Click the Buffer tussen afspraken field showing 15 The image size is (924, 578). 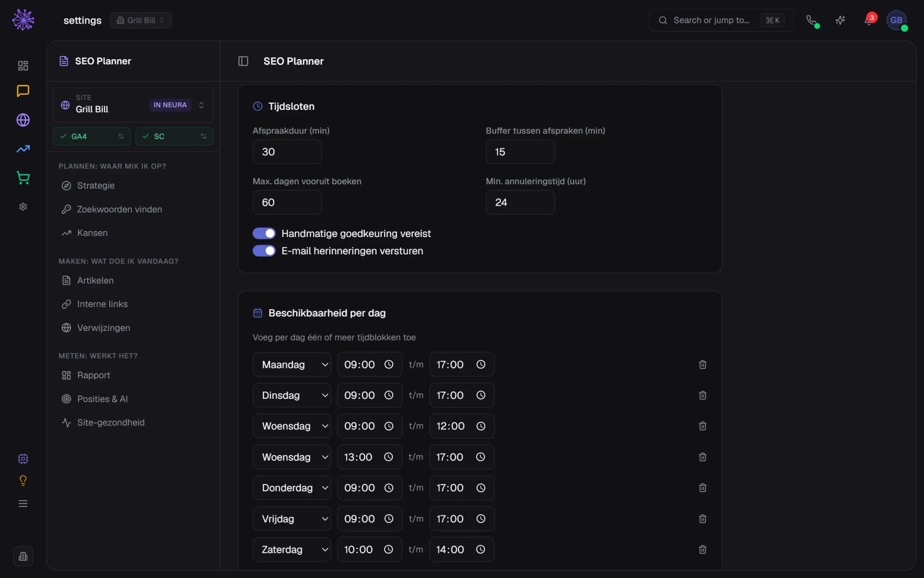[x=520, y=152]
